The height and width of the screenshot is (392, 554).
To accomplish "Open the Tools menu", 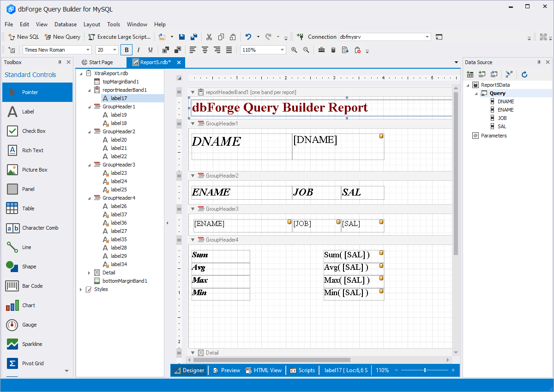I will (114, 24).
